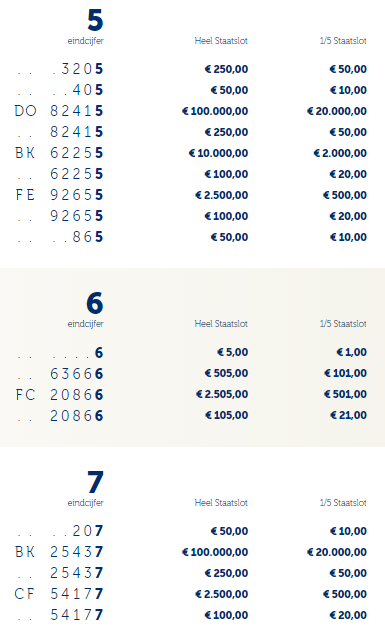The height and width of the screenshot is (633, 385).
Task: Select the BK 62255 lottery number
Action: pyautogui.click(x=59, y=153)
